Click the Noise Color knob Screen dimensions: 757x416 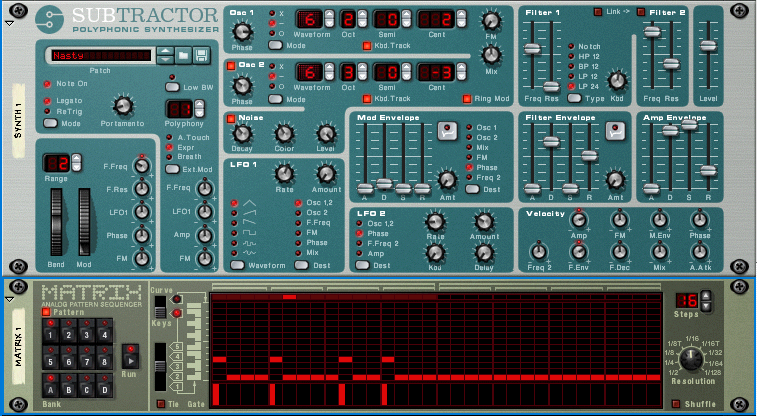[284, 134]
